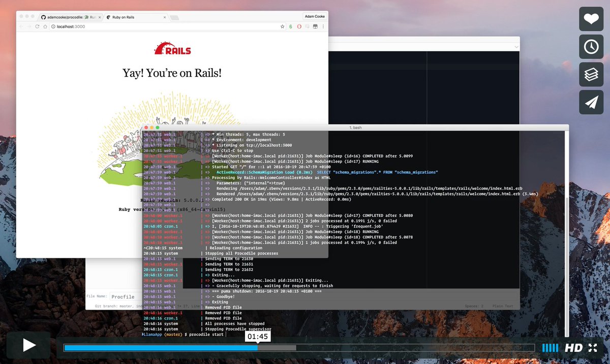Screen dimensions: 610x364
Task: Bookmark page with star icon
Action: click(283, 26)
